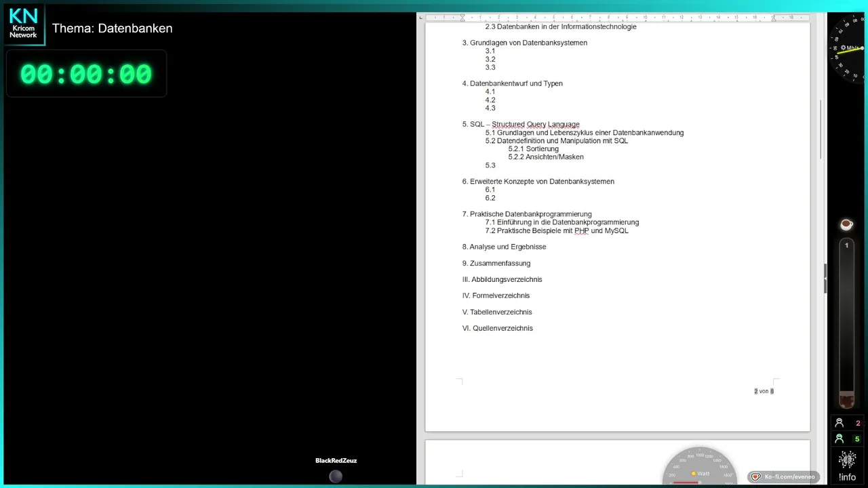Click heading '3. Grundlagen von Datenbanksystemen'

[x=525, y=43]
